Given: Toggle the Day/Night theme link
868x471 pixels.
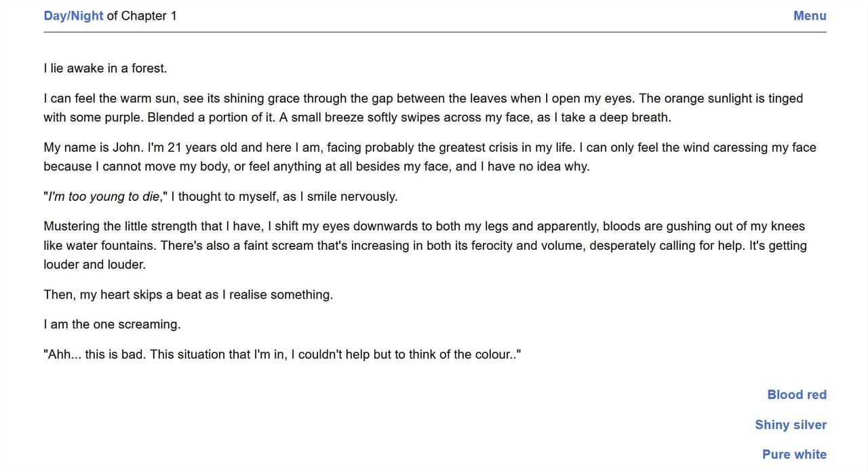Looking at the screenshot, I should pyautogui.click(x=73, y=16).
